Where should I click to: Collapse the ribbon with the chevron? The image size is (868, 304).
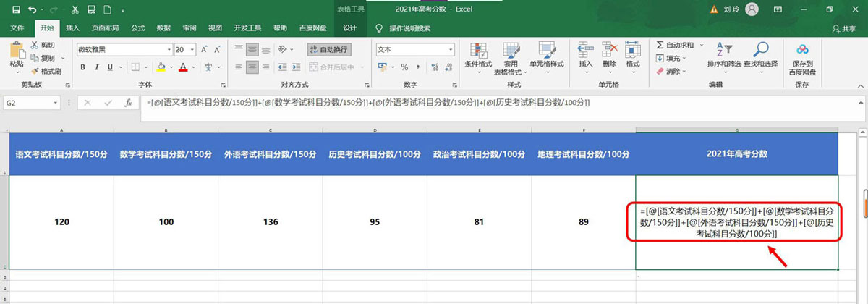(859, 85)
